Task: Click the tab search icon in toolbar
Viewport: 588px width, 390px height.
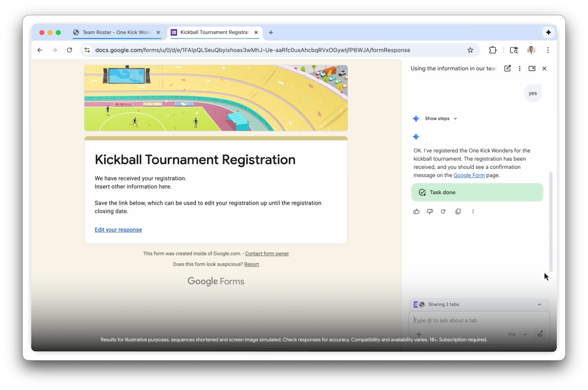Action: pyautogui.click(x=514, y=50)
